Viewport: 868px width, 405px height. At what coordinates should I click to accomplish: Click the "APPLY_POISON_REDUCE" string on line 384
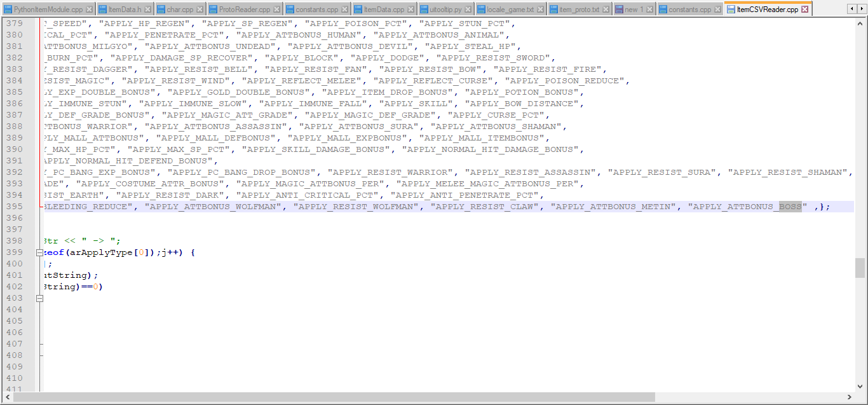pyautogui.click(x=566, y=81)
